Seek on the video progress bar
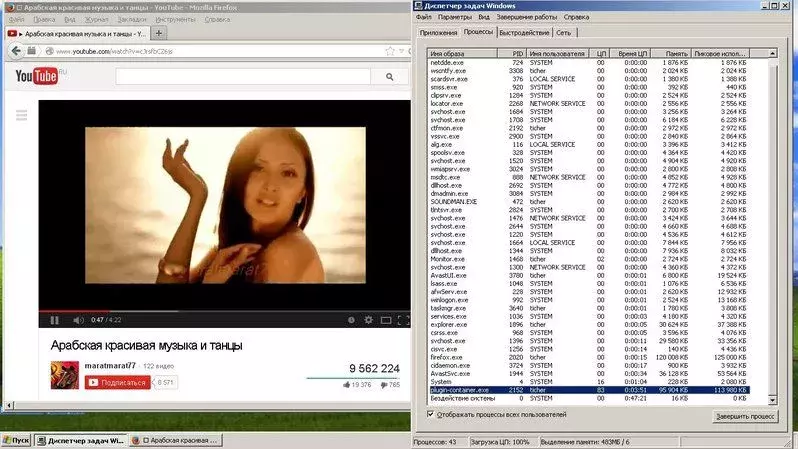This screenshot has width=798, height=449. tap(224, 310)
